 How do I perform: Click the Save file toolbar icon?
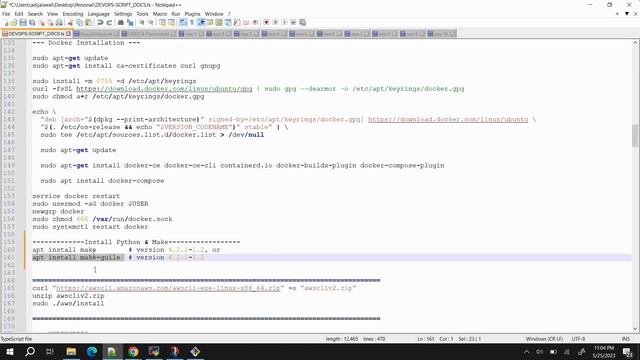[23, 22]
